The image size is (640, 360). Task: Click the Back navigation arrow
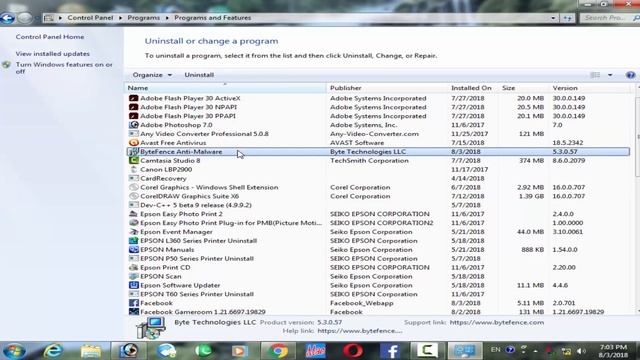pyautogui.click(x=7, y=18)
